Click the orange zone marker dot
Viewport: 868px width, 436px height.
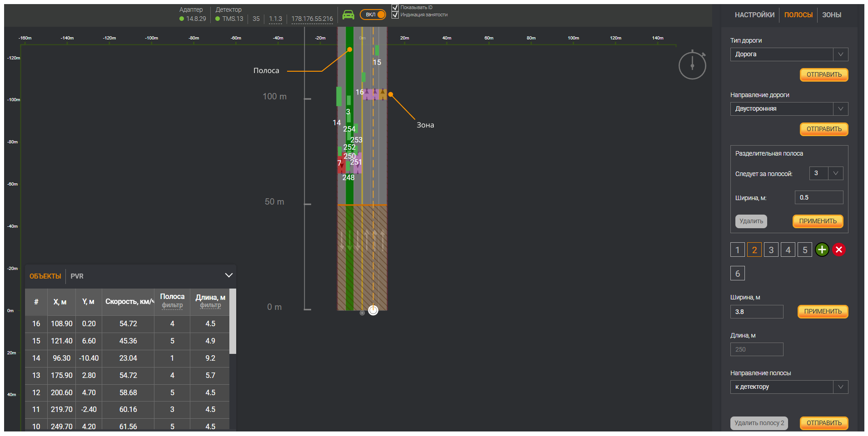click(x=390, y=94)
